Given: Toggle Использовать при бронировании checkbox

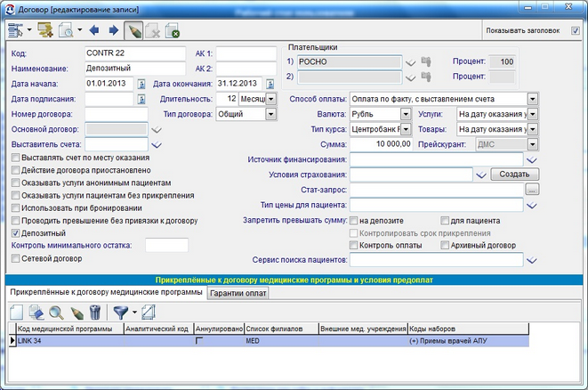Looking at the screenshot, I should click(x=15, y=208).
